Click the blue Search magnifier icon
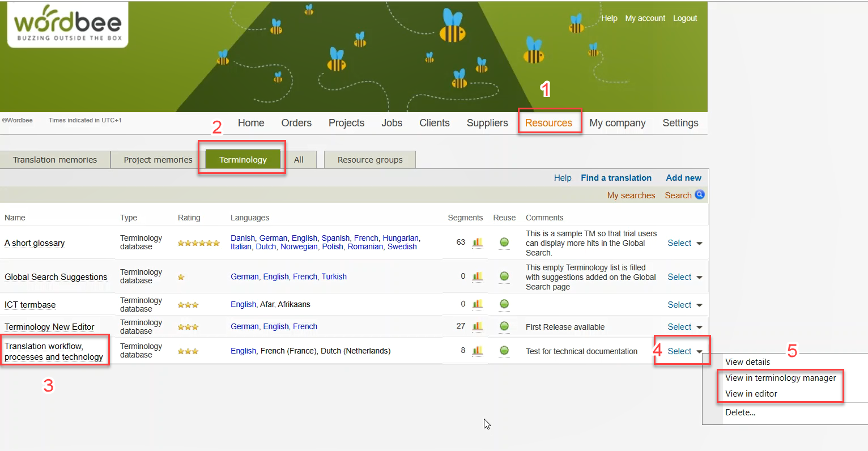This screenshot has height=451, width=868. click(700, 195)
